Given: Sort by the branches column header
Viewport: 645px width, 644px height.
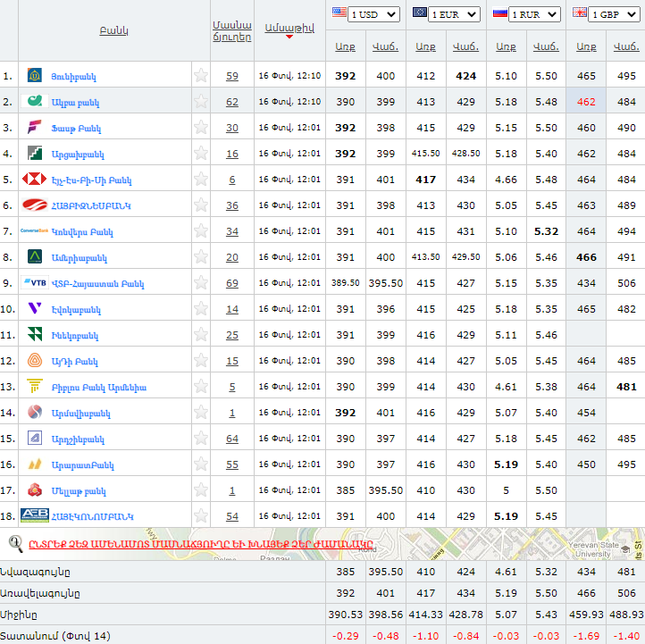Looking at the screenshot, I should coord(232,31).
